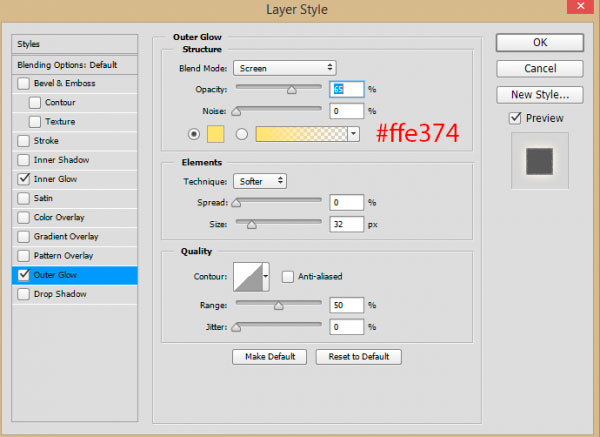The image size is (600, 437).
Task: Select the solid color radio button
Action: point(194,134)
